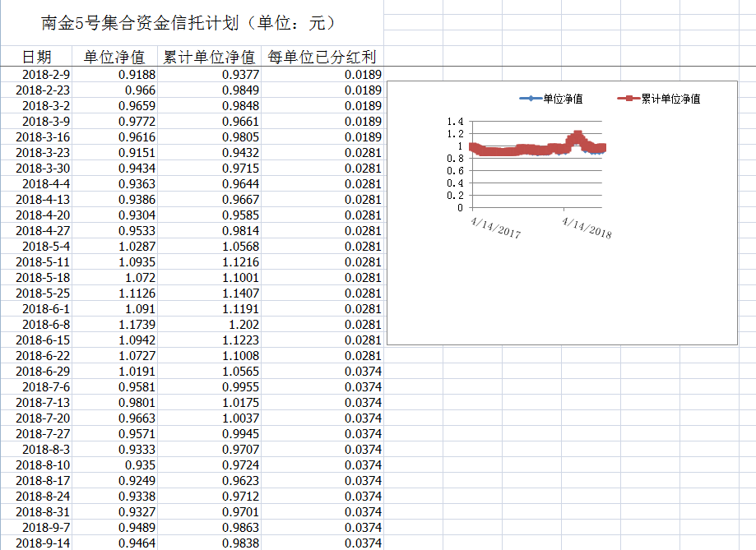Select date cell 2018-6-1
756x550 pixels.
pyautogui.click(x=37, y=309)
